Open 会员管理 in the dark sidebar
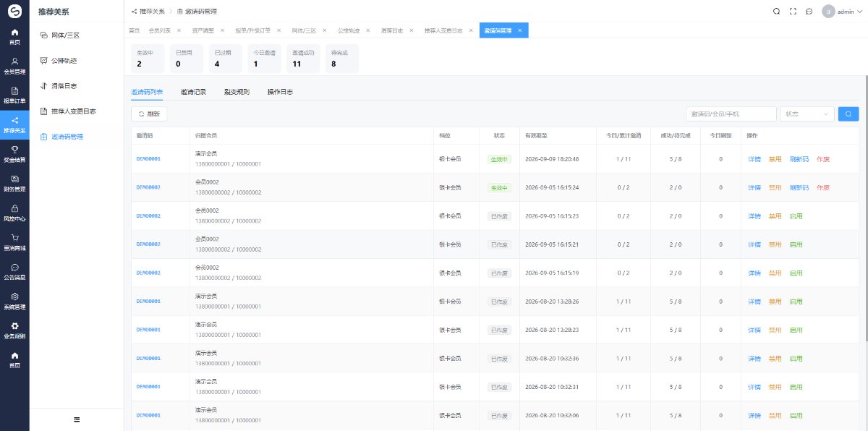 14,66
